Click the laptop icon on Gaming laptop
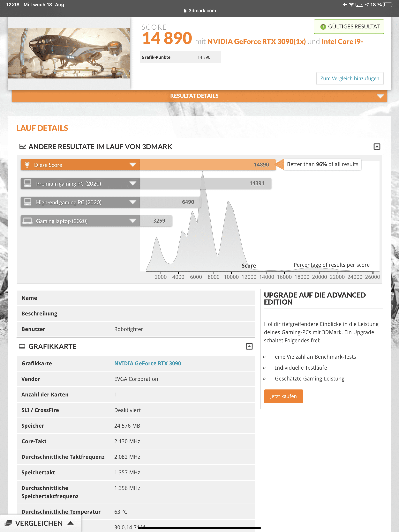Image resolution: width=399 pixels, height=532 pixels. pos(27,221)
